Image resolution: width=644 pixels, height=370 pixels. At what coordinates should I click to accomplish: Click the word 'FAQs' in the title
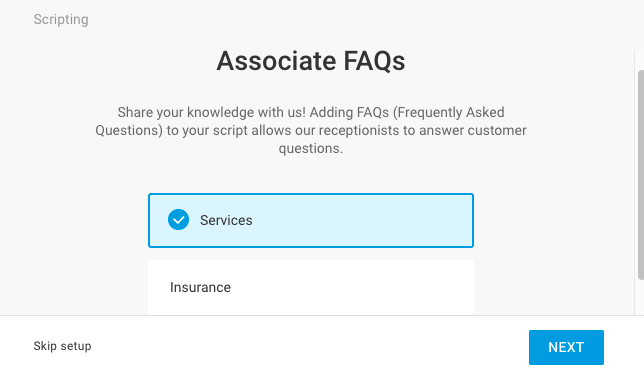coord(374,61)
